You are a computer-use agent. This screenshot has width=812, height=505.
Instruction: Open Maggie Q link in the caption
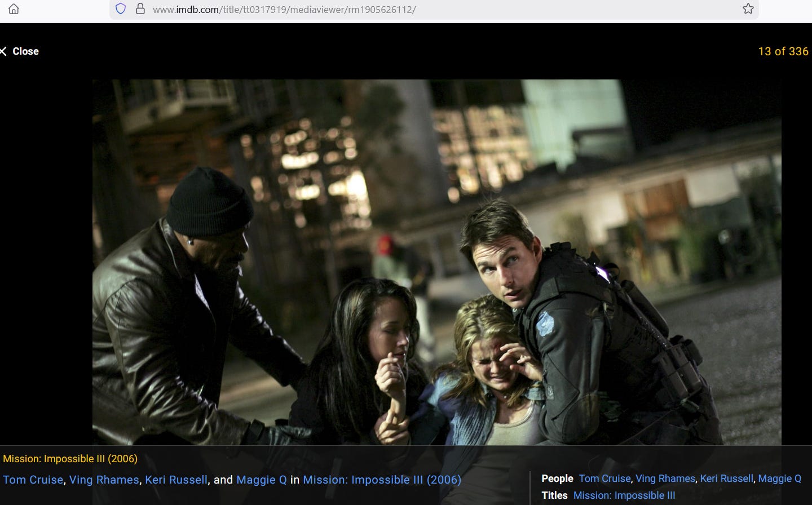[262, 480]
